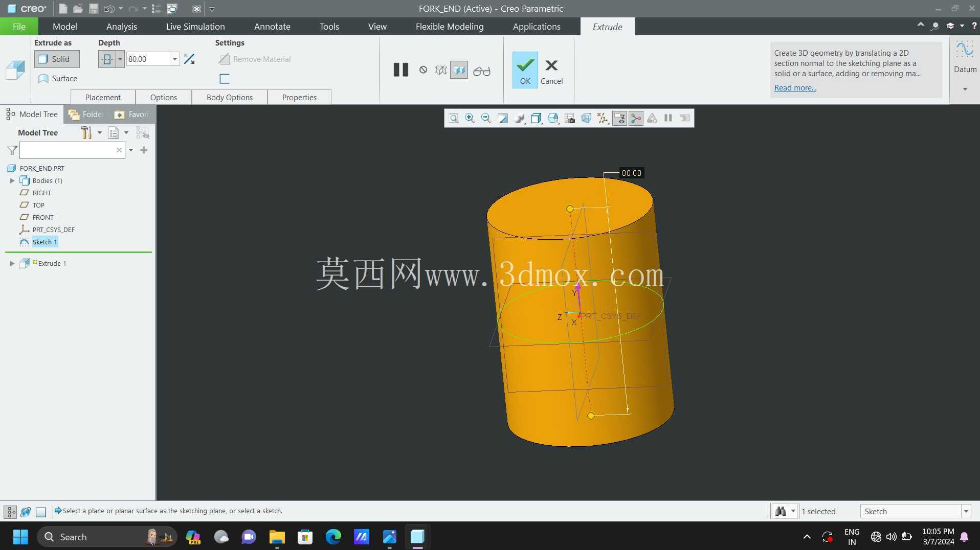Toggle Remove Material option

(x=255, y=59)
